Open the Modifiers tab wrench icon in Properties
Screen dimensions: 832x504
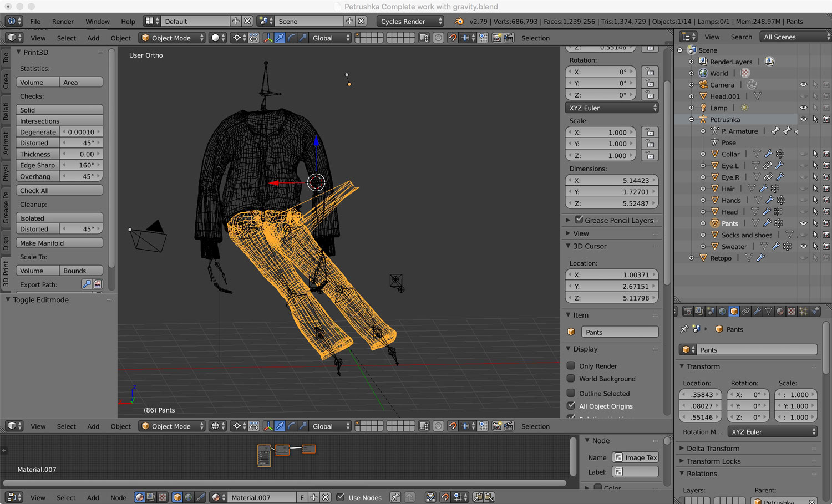point(757,312)
